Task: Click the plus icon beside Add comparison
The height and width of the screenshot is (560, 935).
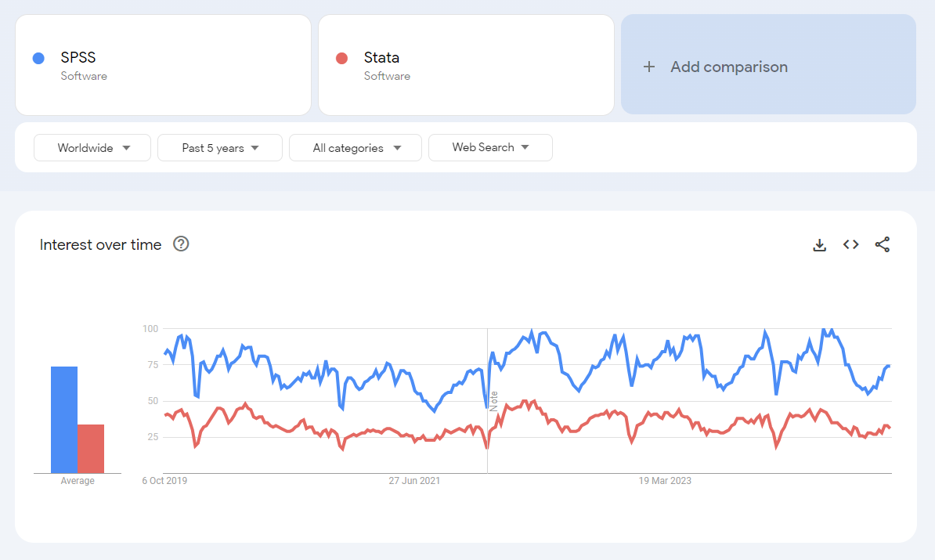Action: tap(648, 67)
